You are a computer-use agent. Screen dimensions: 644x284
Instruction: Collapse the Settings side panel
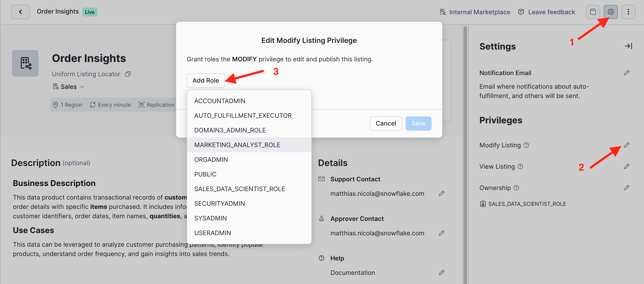pos(628,46)
